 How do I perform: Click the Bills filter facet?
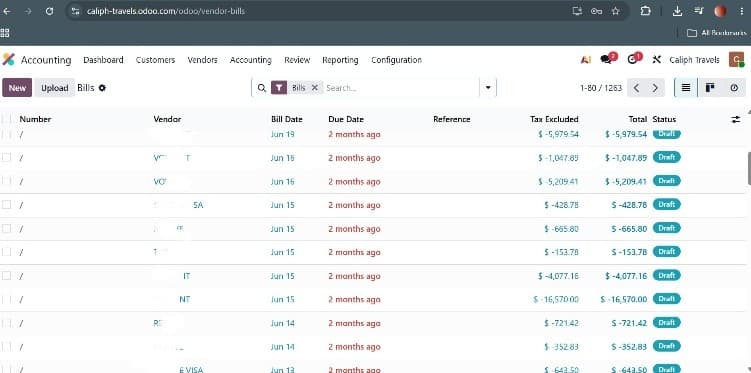tap(297, 88)
